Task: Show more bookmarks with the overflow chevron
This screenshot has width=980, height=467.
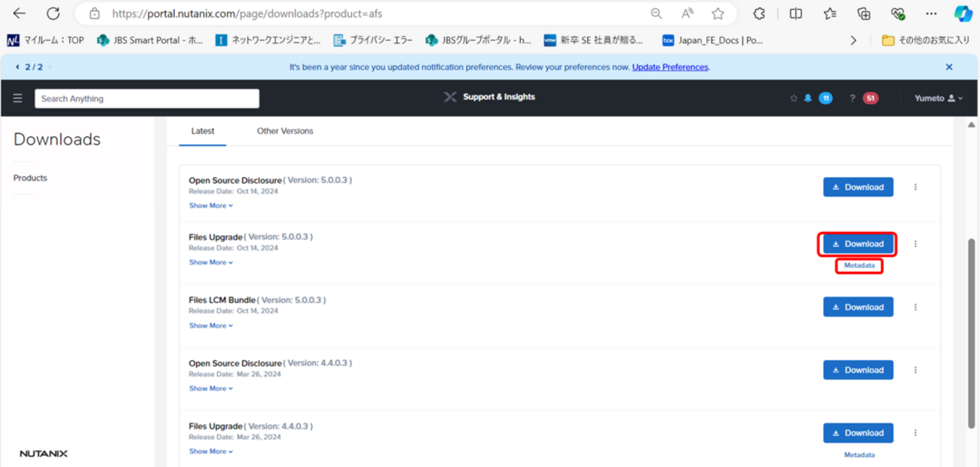Action: (x=853, y=40)
